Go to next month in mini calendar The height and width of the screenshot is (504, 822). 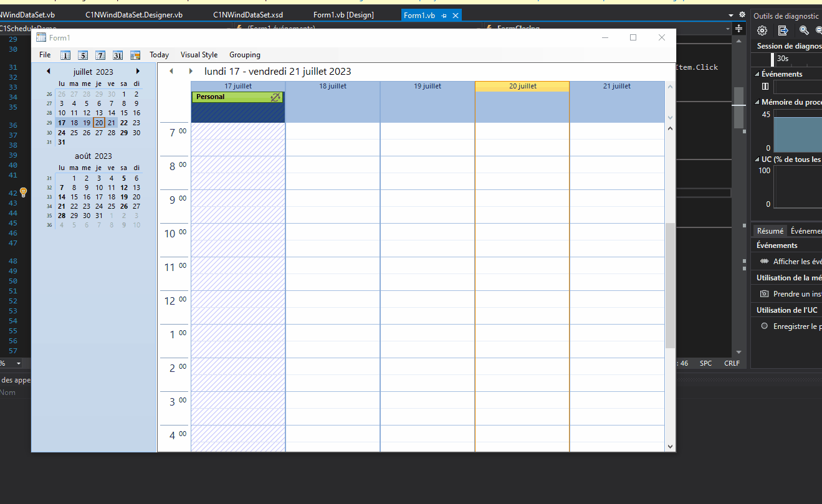pos(138,72)
